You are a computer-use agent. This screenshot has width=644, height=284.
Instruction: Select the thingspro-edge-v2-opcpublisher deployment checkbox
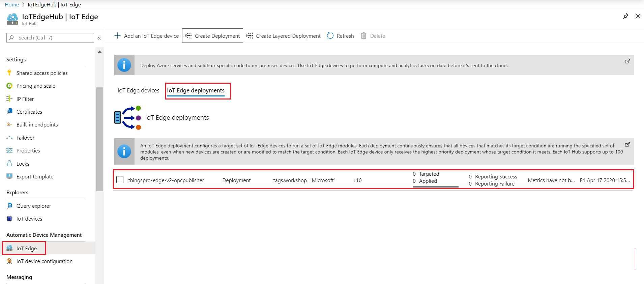120,179
